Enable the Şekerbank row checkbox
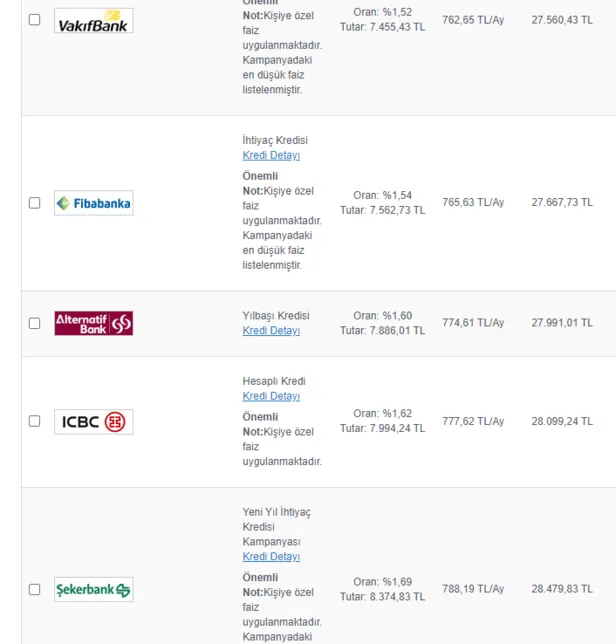This screenshot has height=644, width=616. 35,589
